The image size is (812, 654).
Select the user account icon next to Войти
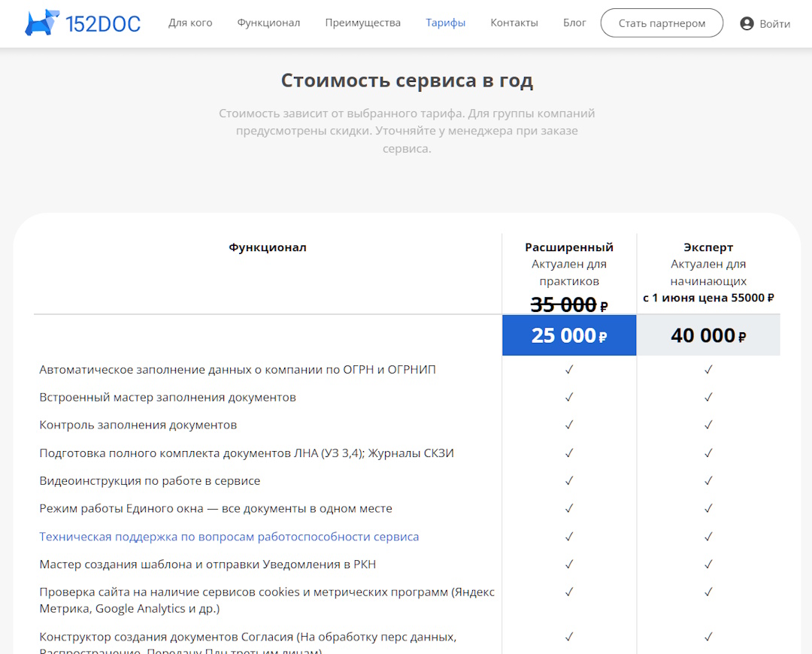click(x=746, y=23)
